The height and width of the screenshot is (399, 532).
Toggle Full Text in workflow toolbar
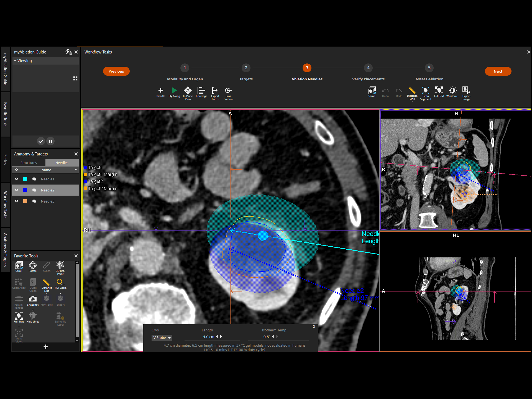pos(439,92)
